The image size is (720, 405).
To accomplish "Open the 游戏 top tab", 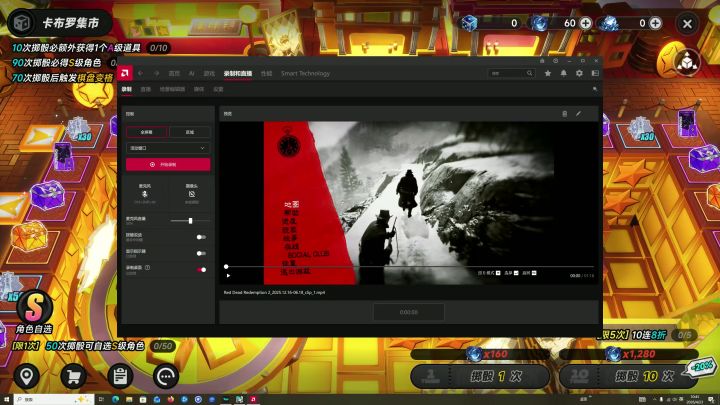I will pyautogui.click(x=209, y=73).
